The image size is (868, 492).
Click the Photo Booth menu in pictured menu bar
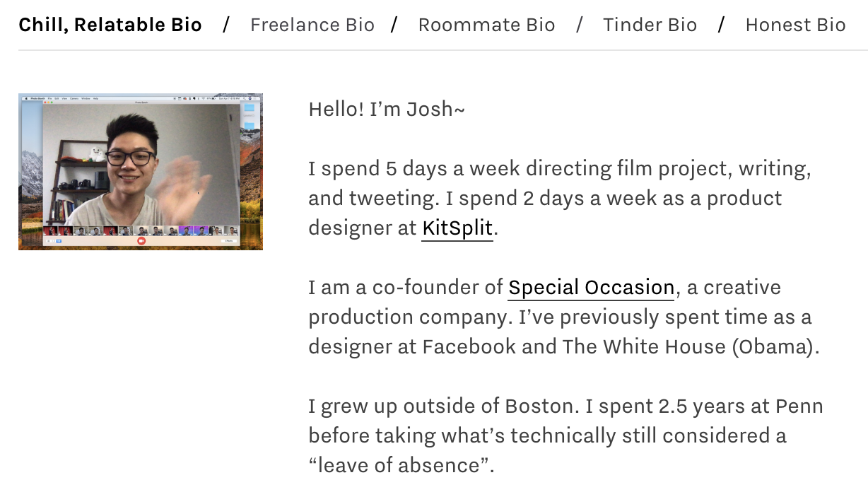click(x=37, y=98)
